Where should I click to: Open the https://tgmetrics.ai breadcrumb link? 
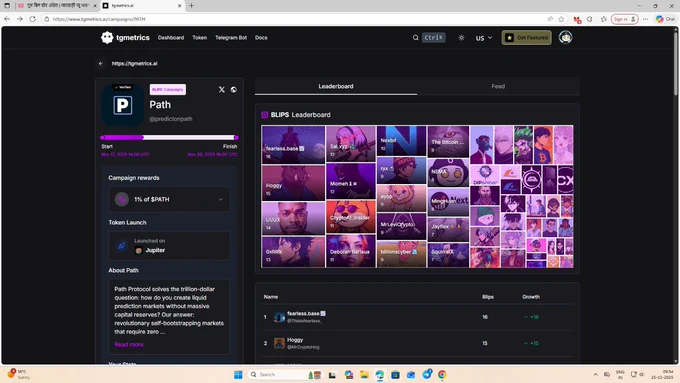[x=134, y=63]
